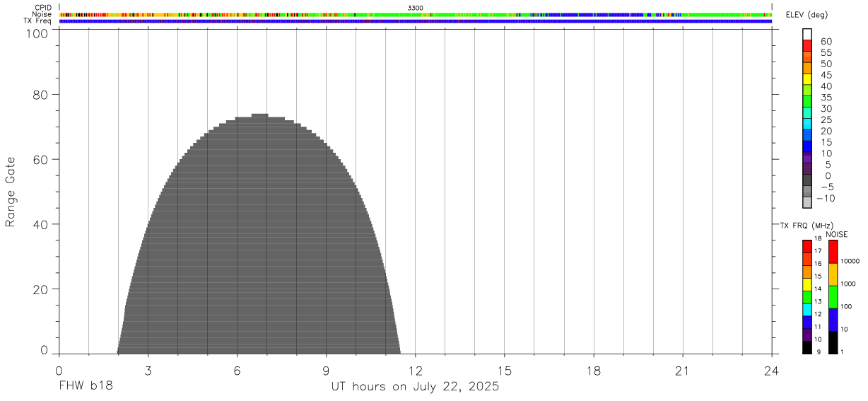Select the orange 1000–10000 NOISE segment

[x=833, y=274]
